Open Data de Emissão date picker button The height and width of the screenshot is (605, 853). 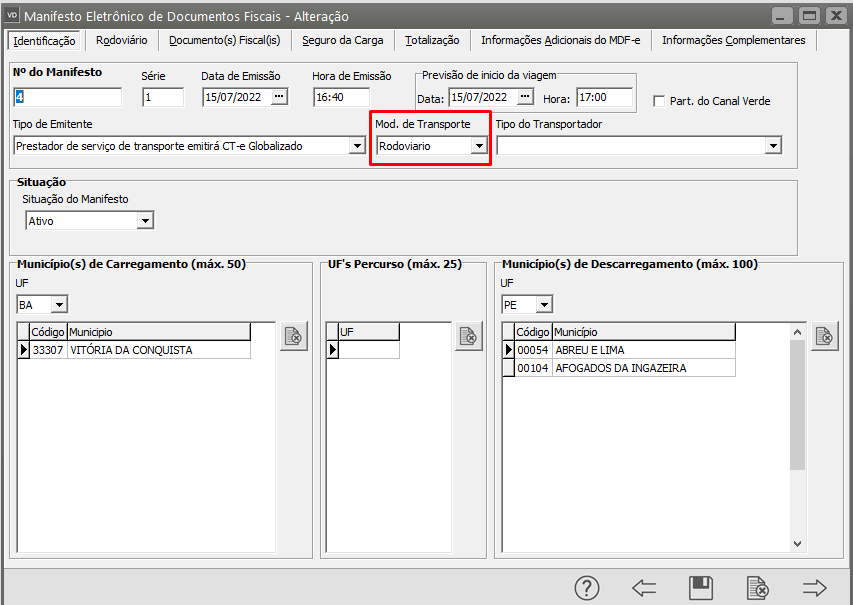click(x=279, y=97)
